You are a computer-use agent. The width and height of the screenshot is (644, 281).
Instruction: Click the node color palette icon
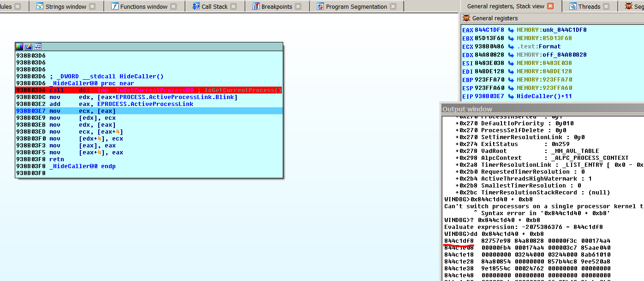point(19,47)
